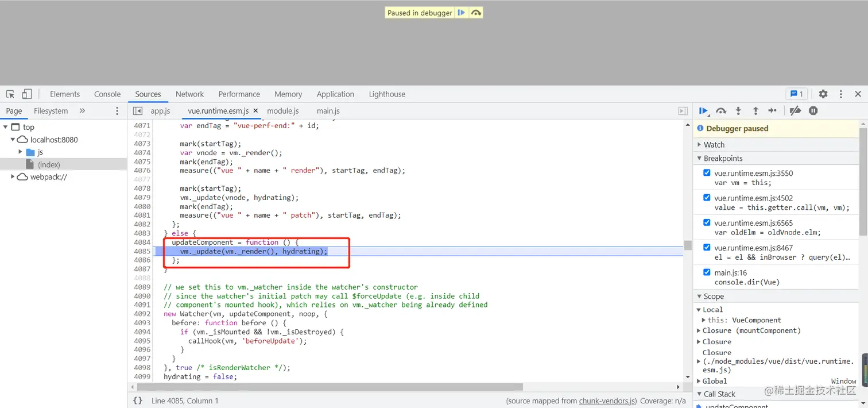Viewport: 868px width, 408px height.
Task: Open the DevTools three-dot customize menu
Action: coord(841,94)
